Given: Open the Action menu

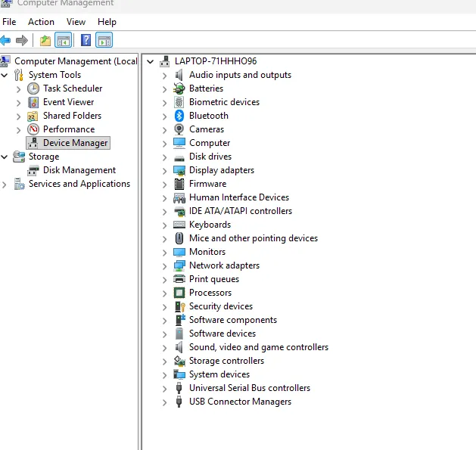Looking at the screenshot, I should 41,22.
